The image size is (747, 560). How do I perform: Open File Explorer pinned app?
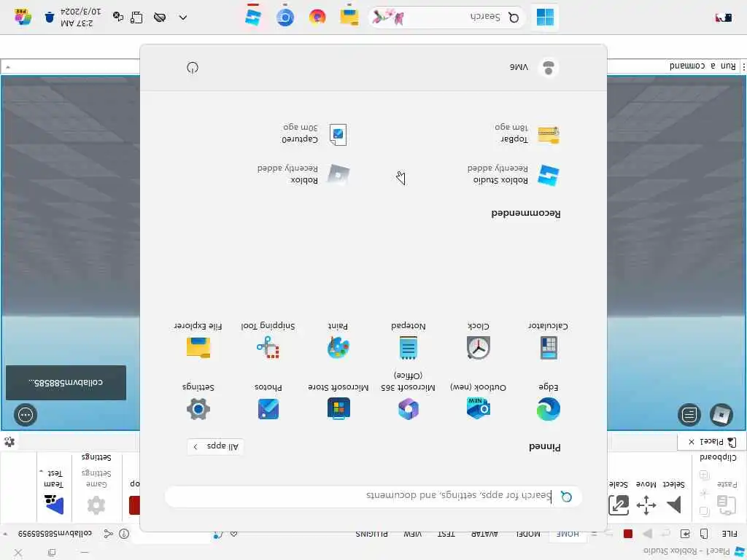coord(198,341)
